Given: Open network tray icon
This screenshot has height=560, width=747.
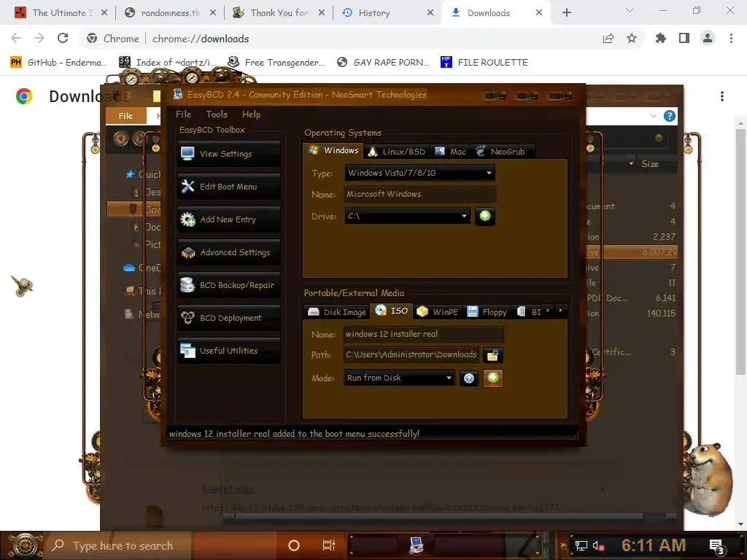Looking at the screenshot, I should coord(581,545).
